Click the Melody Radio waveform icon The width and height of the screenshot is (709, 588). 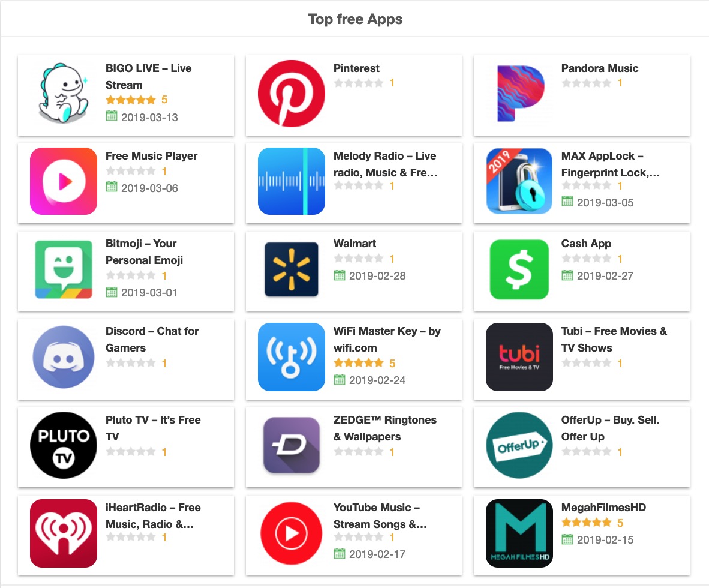[x=291, y=181]
